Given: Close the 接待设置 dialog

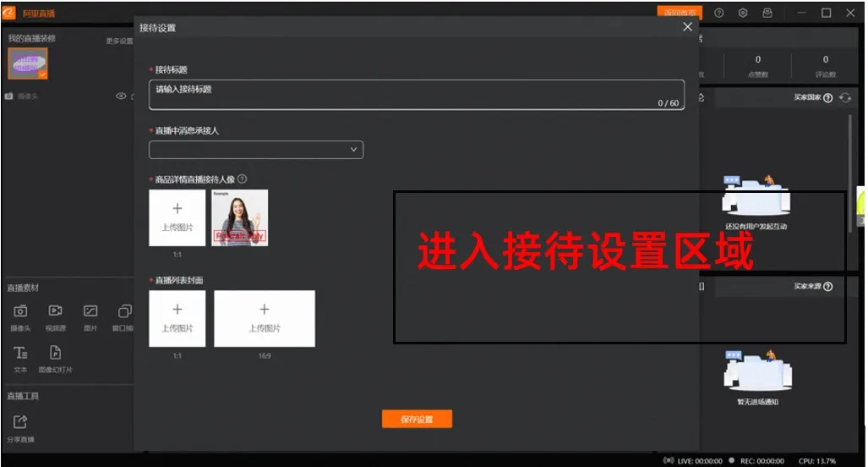Looking at the screenshot, I should coord(687,27).
